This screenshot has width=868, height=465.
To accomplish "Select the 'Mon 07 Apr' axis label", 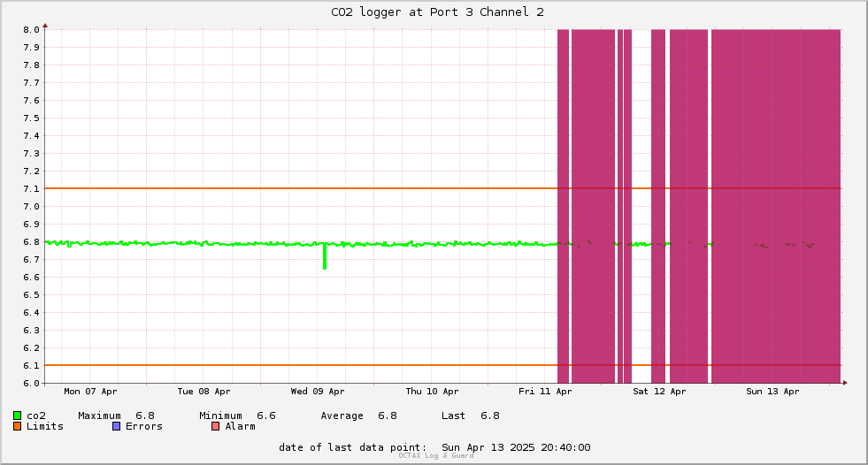I will (90, 392).
